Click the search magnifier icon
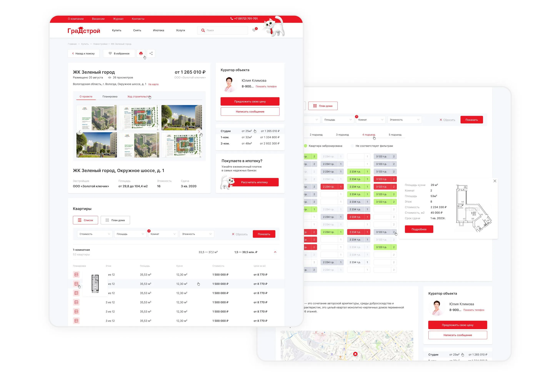This screenshot has width=554, height=392. [x=203, y=30]
